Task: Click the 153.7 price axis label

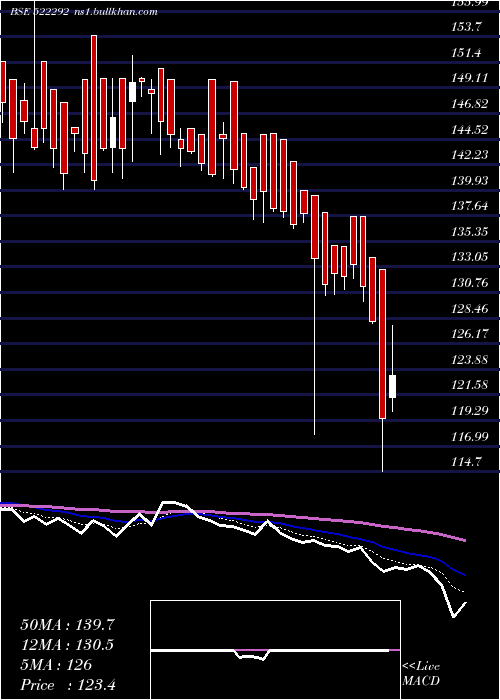Action: click(x=466, y=27)
